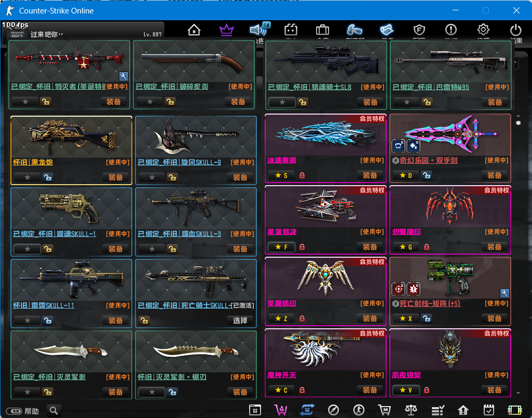
Task: Click the running man icon
Action: 359,410
